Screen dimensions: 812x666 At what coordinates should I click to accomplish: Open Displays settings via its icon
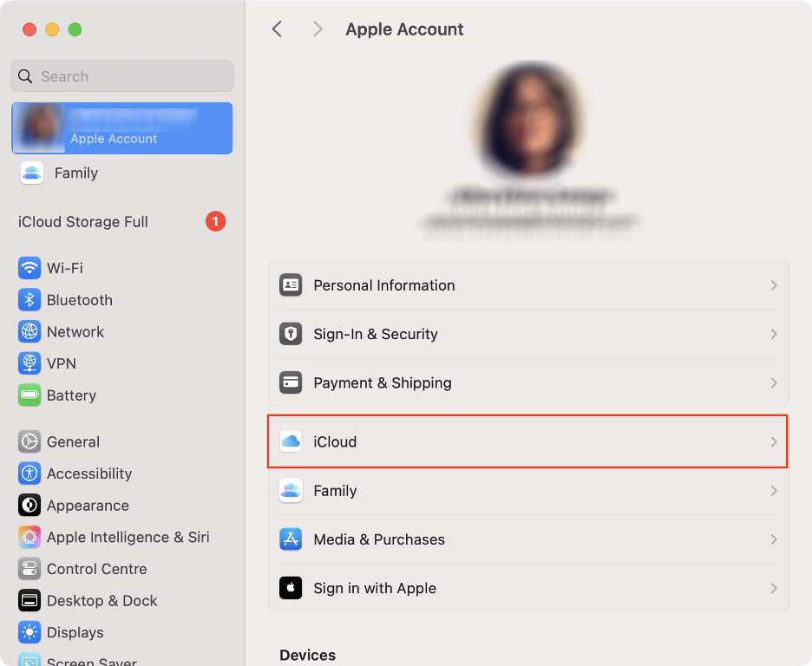(29, 632)
